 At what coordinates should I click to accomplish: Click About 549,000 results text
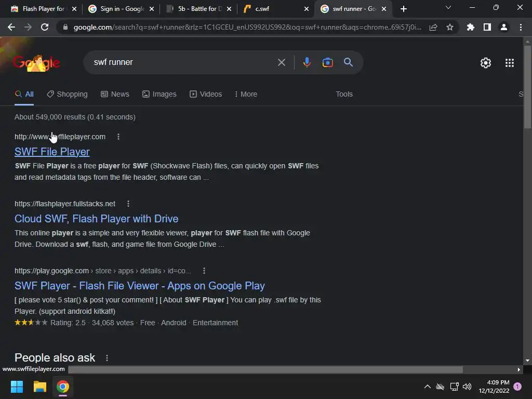tap(75, 117)
